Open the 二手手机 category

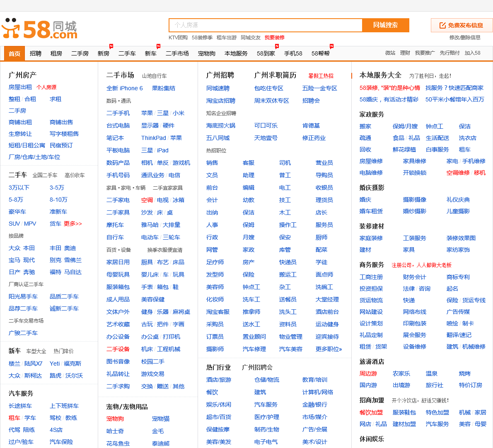(x=118, y=113)
